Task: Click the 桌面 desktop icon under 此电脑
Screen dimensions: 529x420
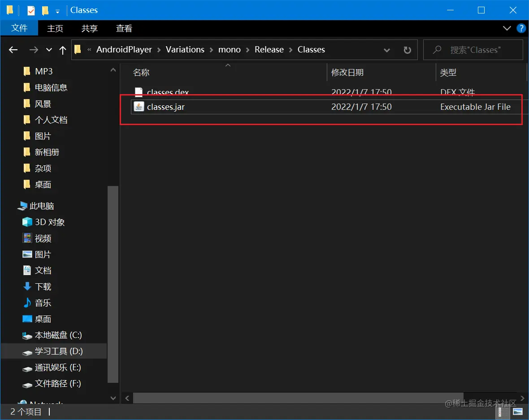Action: [27, 319]
